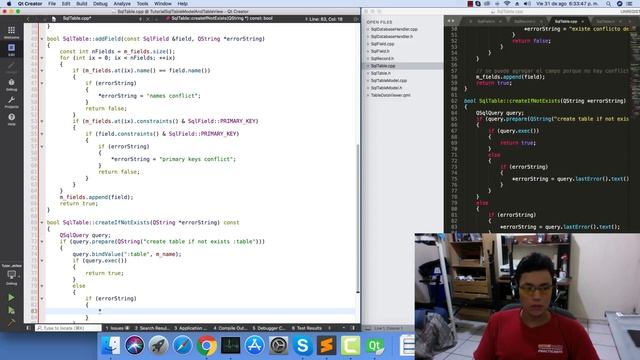Open Launchpad rocket icon in Dock

pyautogui.click(x=158, y=345)
